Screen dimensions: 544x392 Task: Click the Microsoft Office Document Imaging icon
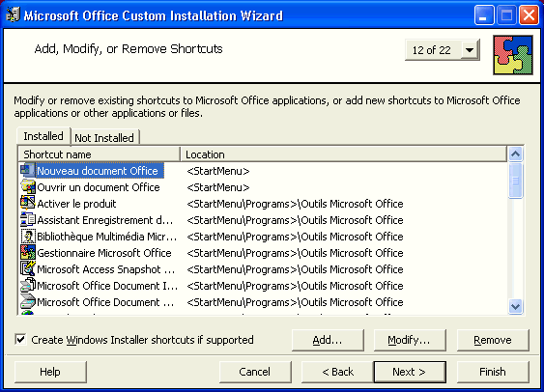tap(28, 286)
